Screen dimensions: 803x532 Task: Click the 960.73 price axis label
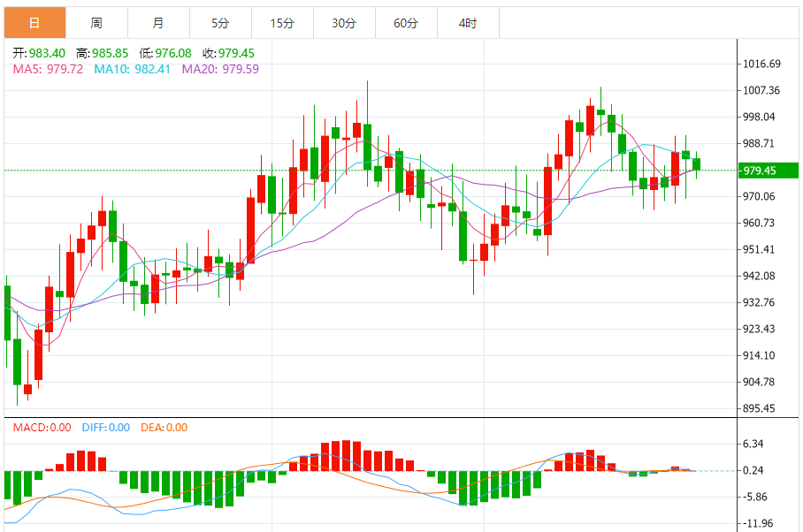760,223
